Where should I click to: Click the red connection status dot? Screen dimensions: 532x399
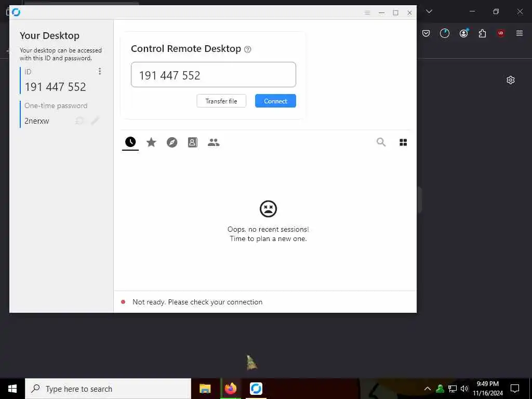123,302
